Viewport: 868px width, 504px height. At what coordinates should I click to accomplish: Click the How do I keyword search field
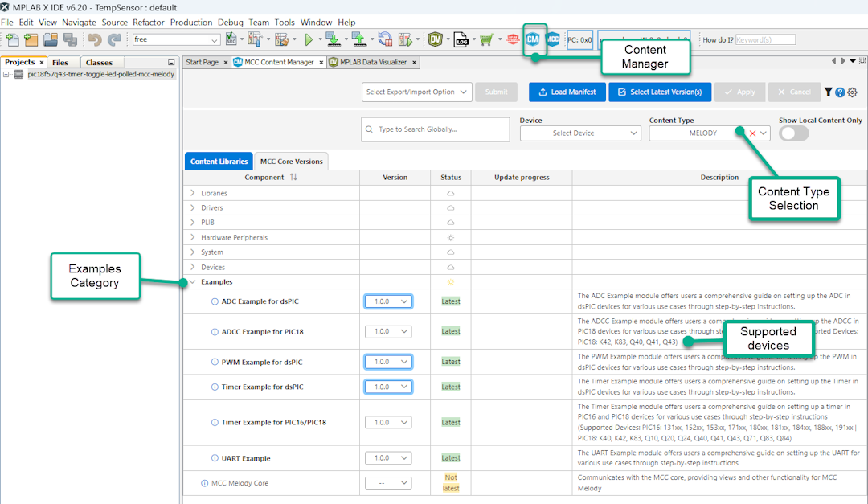(x=765, y=40)
